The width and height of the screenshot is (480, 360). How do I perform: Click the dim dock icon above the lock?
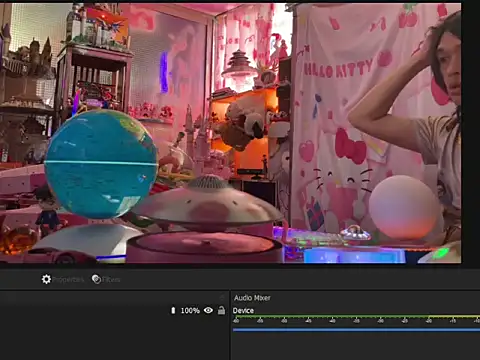click(222, 297)
